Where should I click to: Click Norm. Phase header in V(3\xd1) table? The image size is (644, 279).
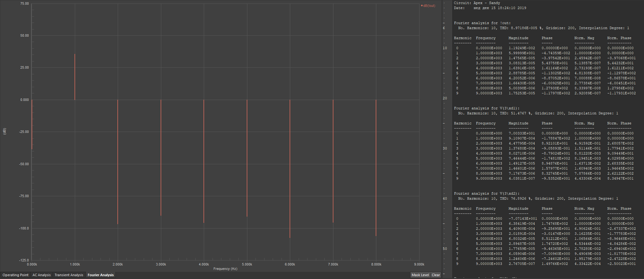(x=619, y=123)
